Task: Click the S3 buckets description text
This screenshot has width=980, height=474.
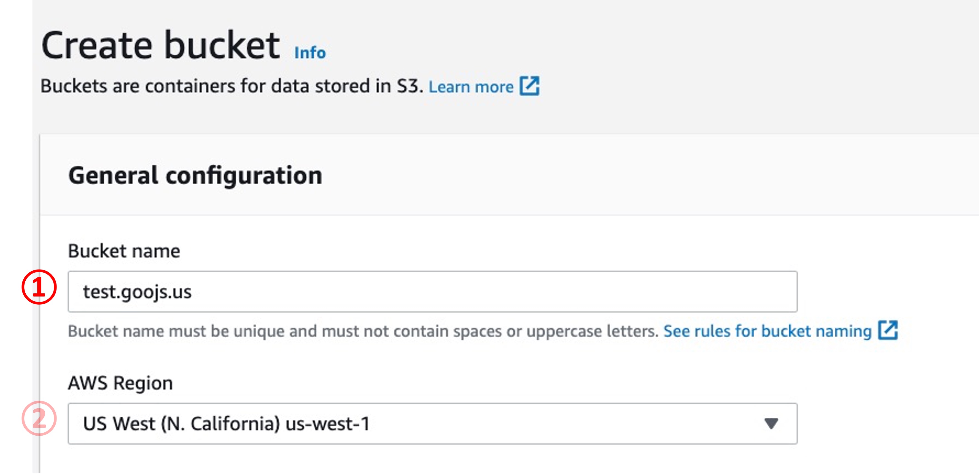Action: 232,86
